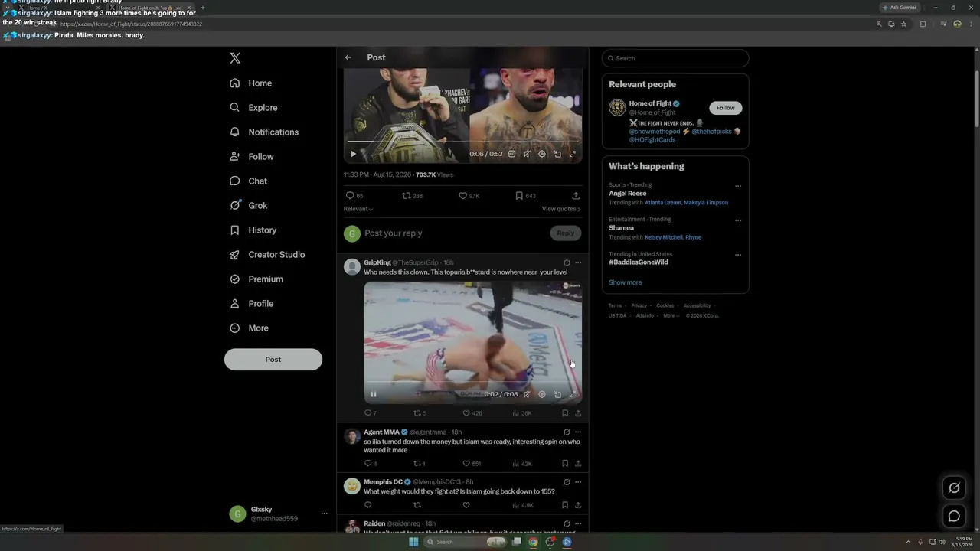The width and height of the screenshot is (980, 551).
Task: Open the More menu in the sidebar
Action: pos(250,328)
